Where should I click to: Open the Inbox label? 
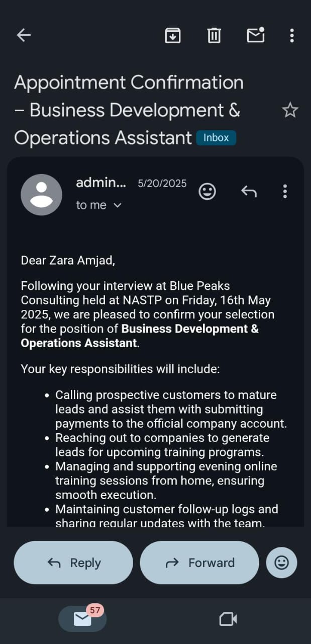coord(216,138)
